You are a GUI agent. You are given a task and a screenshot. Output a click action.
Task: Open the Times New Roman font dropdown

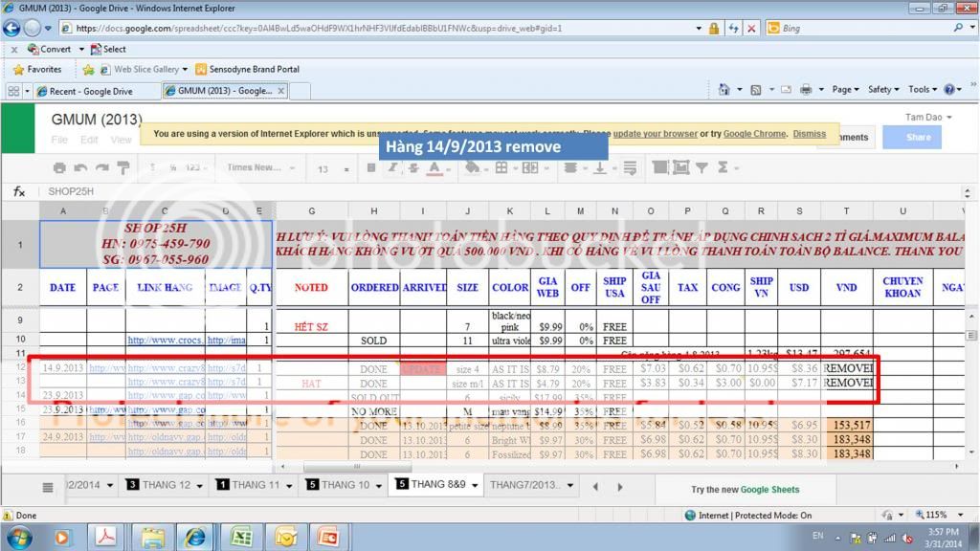260,168
